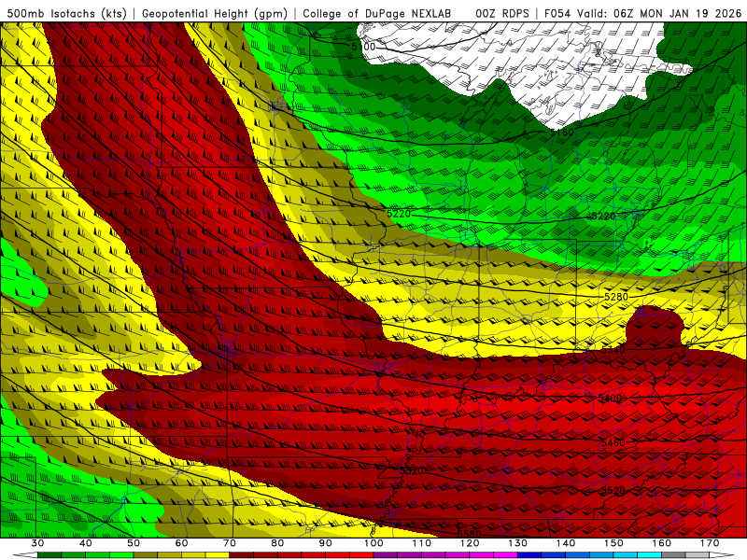Click the '160' value on the color scale
Image resolution: width=747 pixels, height=560 pixels.
coord(662,543)
